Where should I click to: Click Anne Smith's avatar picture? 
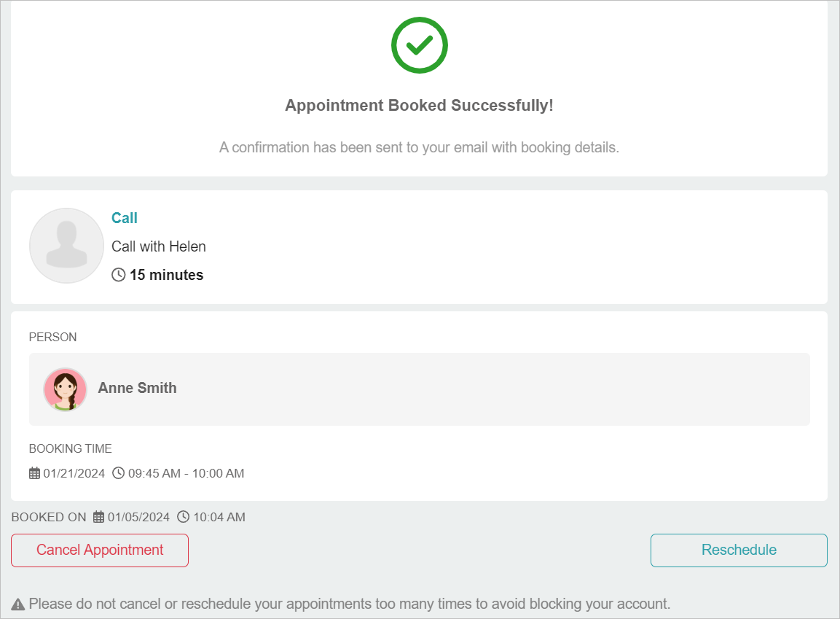pos(66,389)
